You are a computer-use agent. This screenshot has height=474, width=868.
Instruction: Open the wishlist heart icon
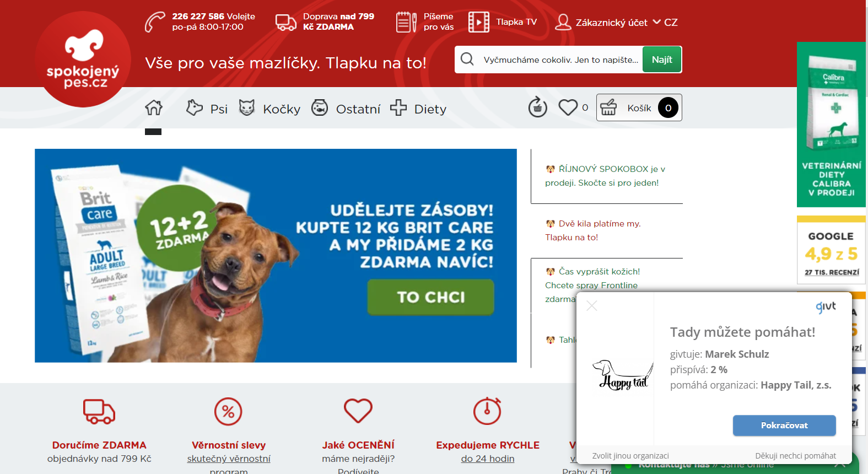tap(568, 107)
